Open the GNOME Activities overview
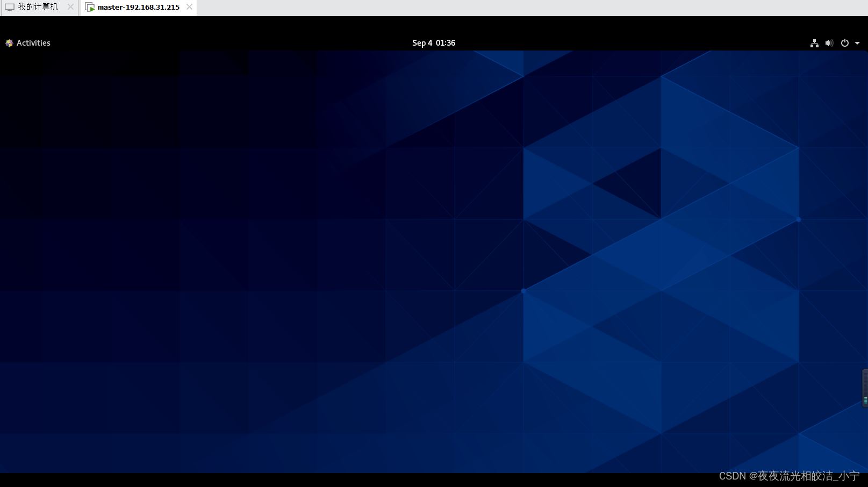 (28, 43)
